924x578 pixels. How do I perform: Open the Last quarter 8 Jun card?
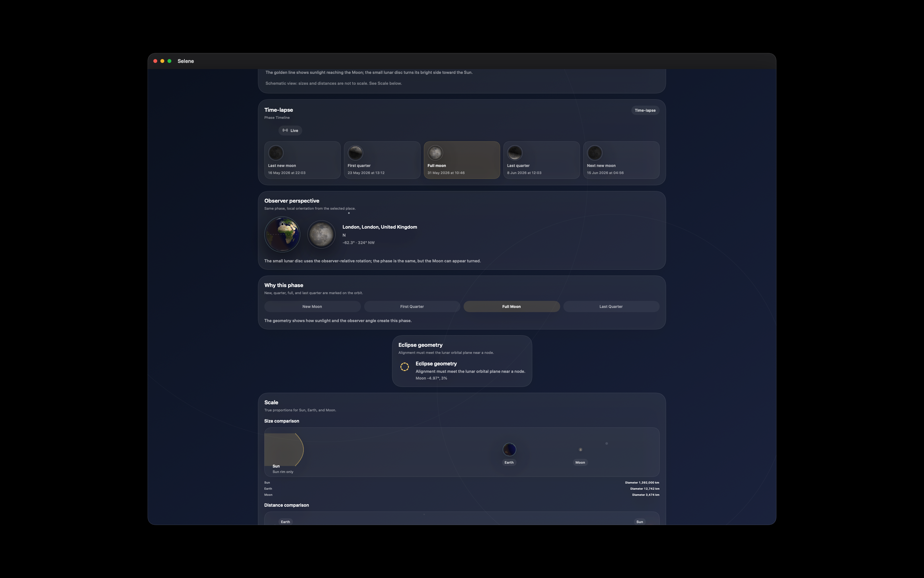pos(542,160)
